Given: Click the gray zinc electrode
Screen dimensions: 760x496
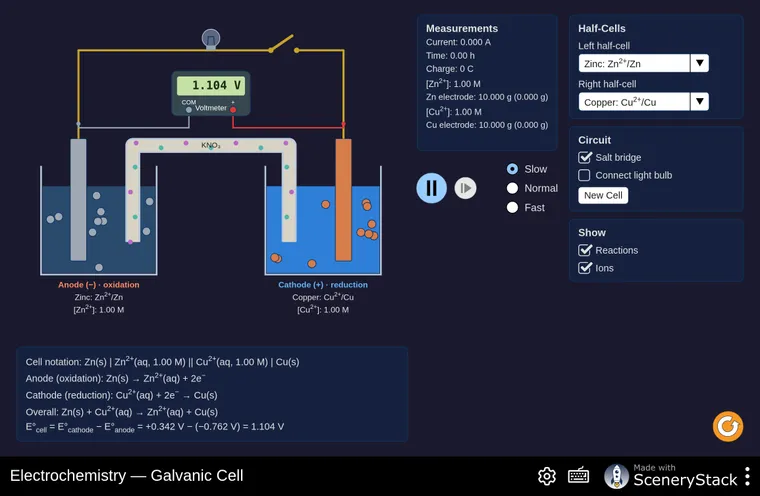Looking at the screenshot, I should coord(79,200).
